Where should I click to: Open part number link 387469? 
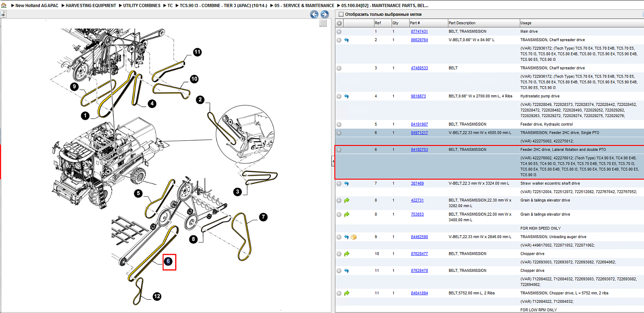pos(417,184)
